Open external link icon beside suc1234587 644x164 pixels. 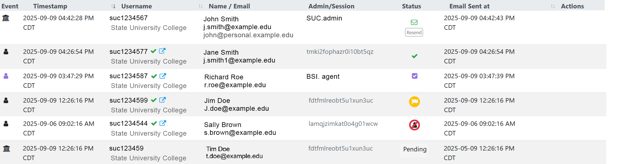click(x=163, y=76)
